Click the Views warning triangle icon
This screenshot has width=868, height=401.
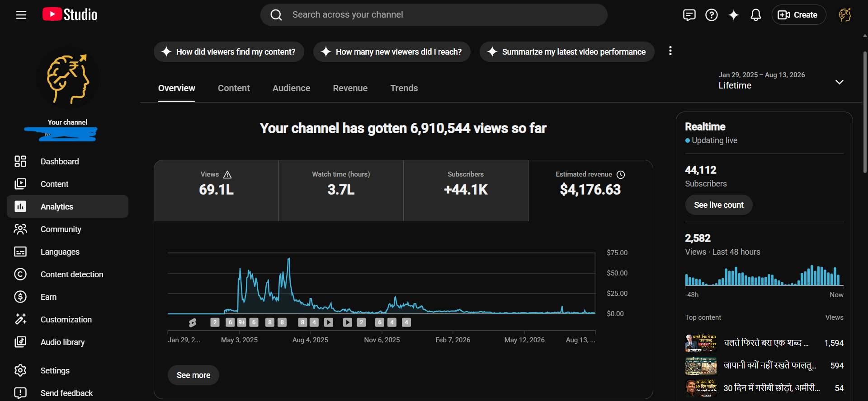[x=227, y=174]
